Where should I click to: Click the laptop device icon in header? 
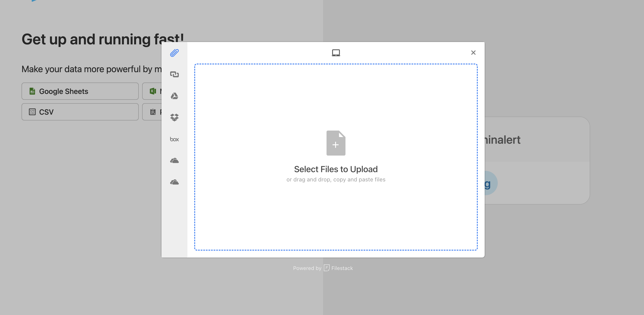click(336, 53)
